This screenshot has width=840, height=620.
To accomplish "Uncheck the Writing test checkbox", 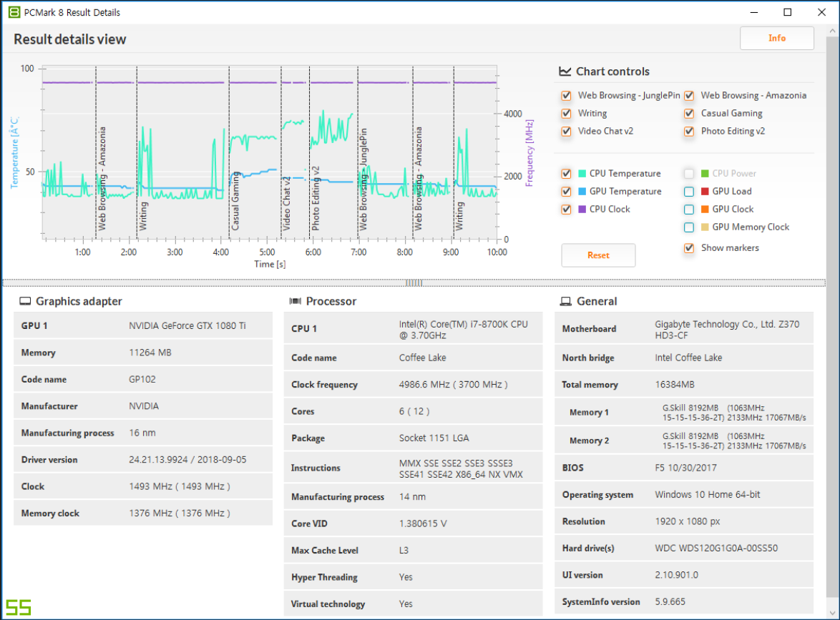I will 566,114.
